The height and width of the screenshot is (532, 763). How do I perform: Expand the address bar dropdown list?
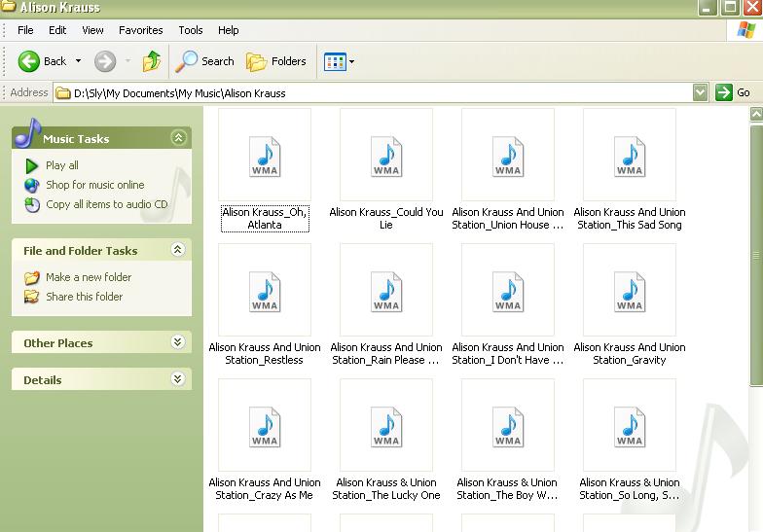point(701,92)
